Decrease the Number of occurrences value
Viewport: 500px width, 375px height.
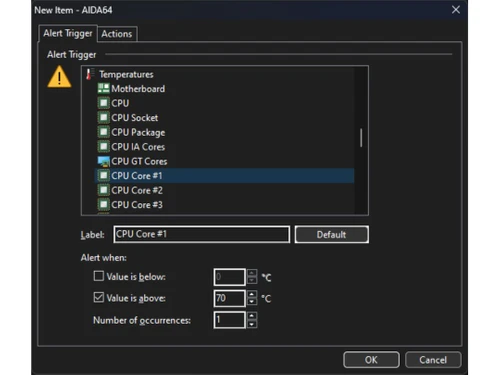click(252, 324)
